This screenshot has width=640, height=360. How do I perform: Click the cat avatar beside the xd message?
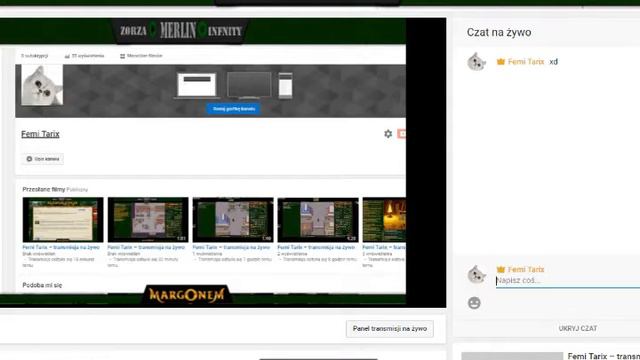pyautogui.click(x=476, y=62)
